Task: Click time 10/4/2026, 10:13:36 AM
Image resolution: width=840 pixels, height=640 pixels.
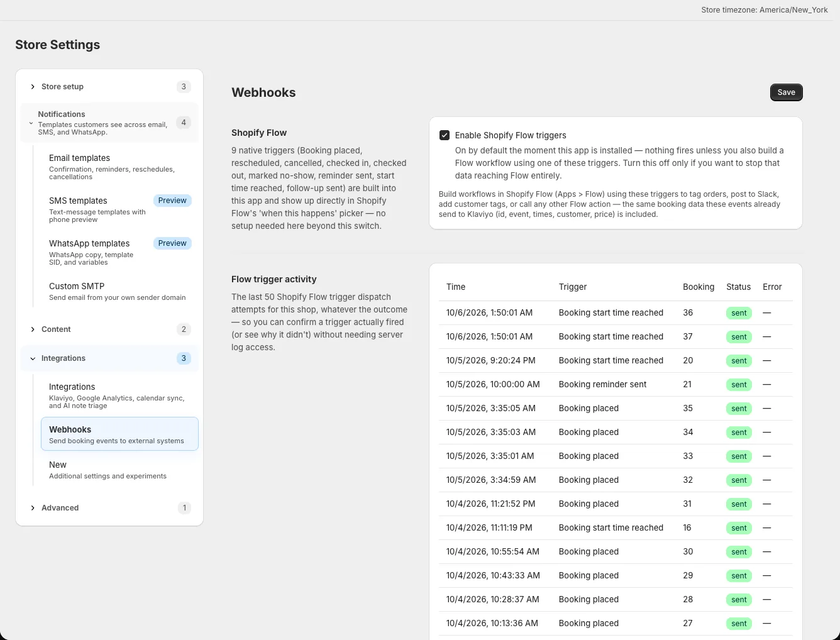Action: [492, 623]
